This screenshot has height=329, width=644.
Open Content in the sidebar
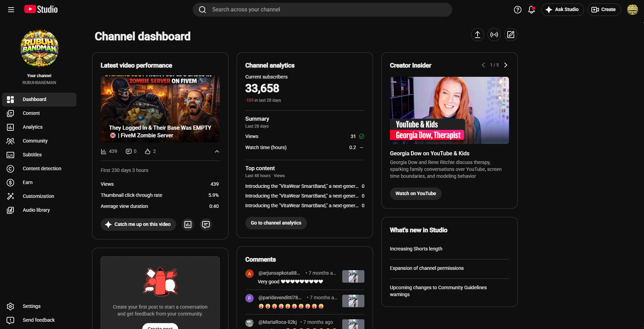39,113
